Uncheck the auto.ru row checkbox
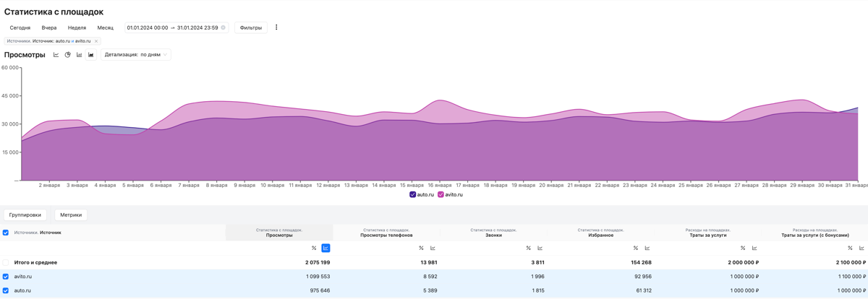This screenshot has width=868, height=299. pos(6,291)
